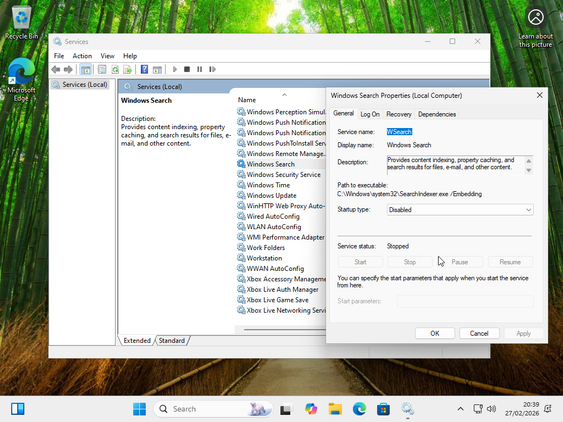Click the Pause Service toolbar icon
Screen dimensions: 563x422
[200, 69]
